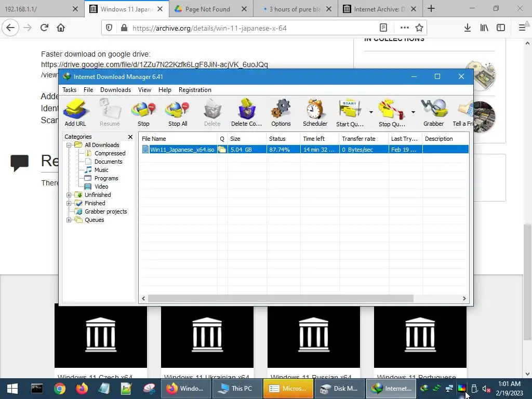The image size is (532, 399).
Task: Open the Tasks menu
Action: click(69, 90)
